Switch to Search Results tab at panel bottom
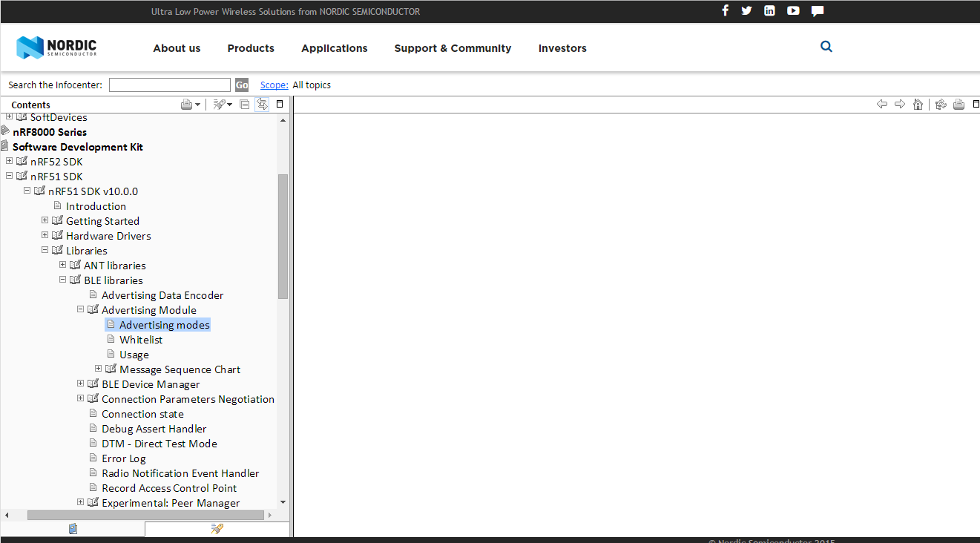 217,529
